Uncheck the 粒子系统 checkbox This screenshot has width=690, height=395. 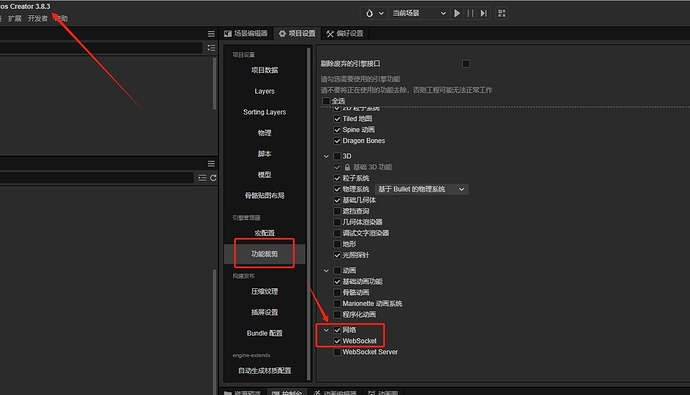pyautogui.click(x=337, y=178)
